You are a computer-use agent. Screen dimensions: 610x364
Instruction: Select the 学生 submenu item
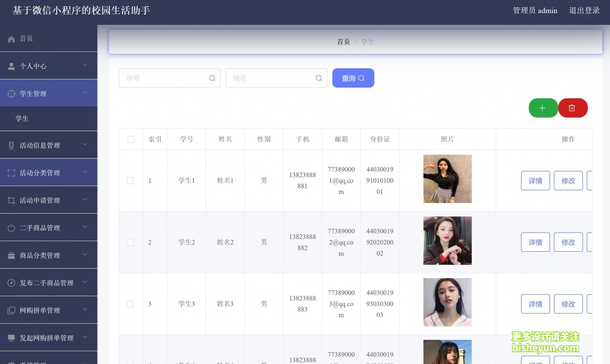coord(48,118)
